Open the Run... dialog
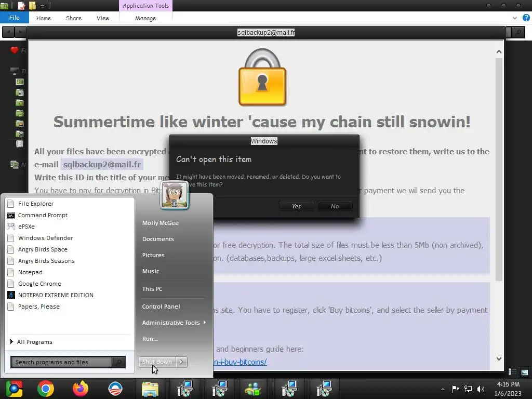 click(150, 339)
